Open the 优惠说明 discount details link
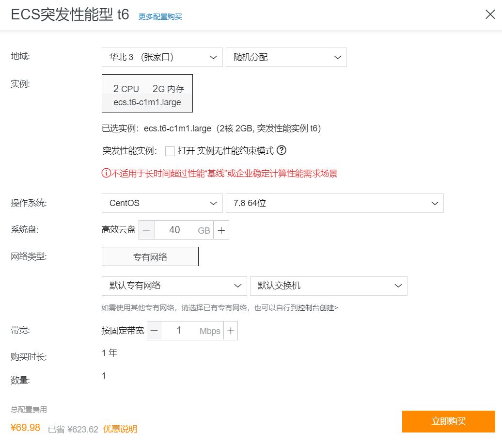 (x=120, y=429)
